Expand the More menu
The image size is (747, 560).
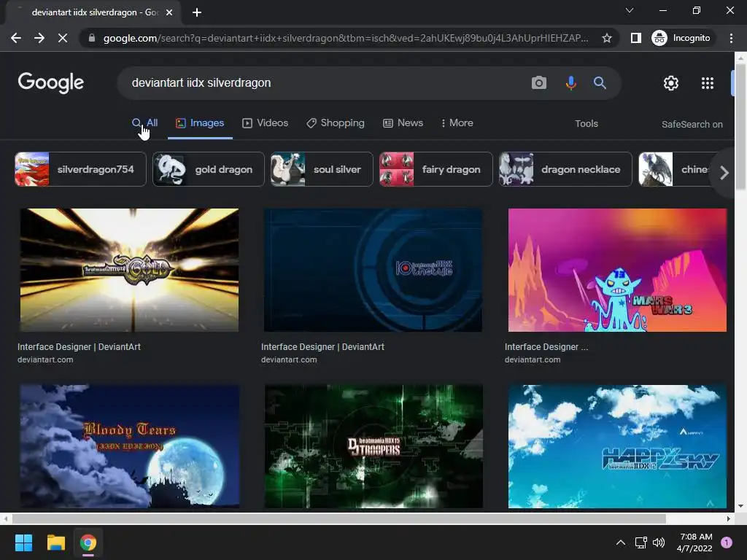[457, 122]
